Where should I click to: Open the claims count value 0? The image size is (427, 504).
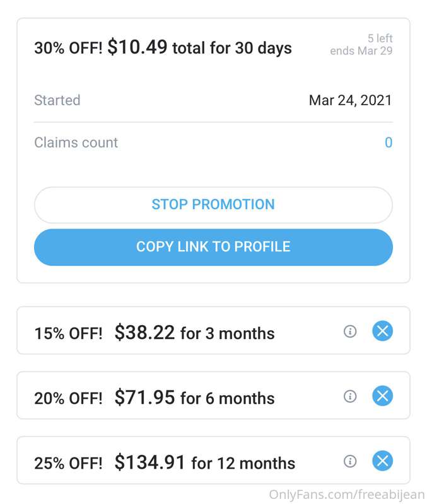click(x=389, y=142)
